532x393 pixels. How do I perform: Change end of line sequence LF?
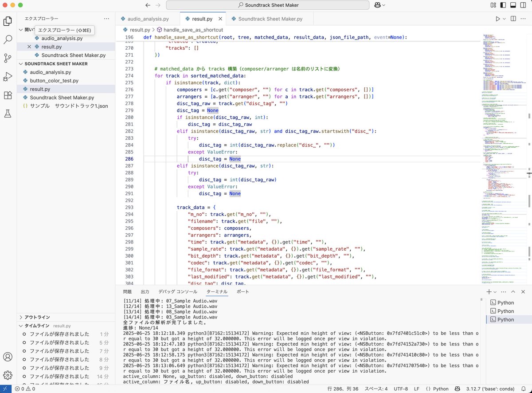(x=417, y=389)
